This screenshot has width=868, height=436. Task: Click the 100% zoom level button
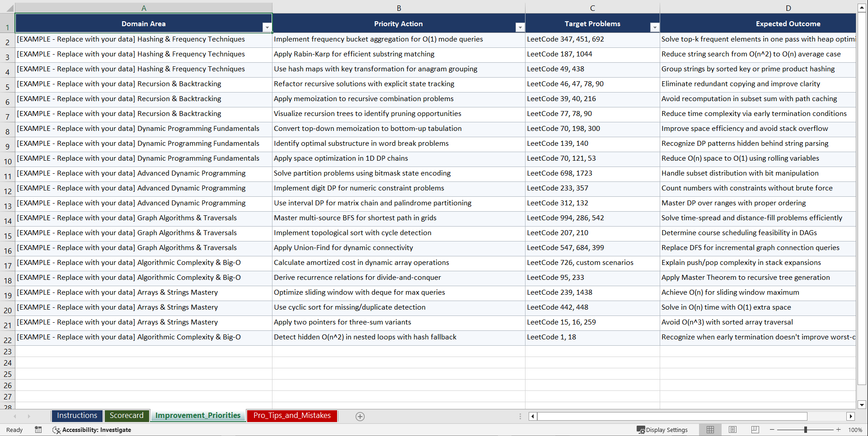coord(855,430)
